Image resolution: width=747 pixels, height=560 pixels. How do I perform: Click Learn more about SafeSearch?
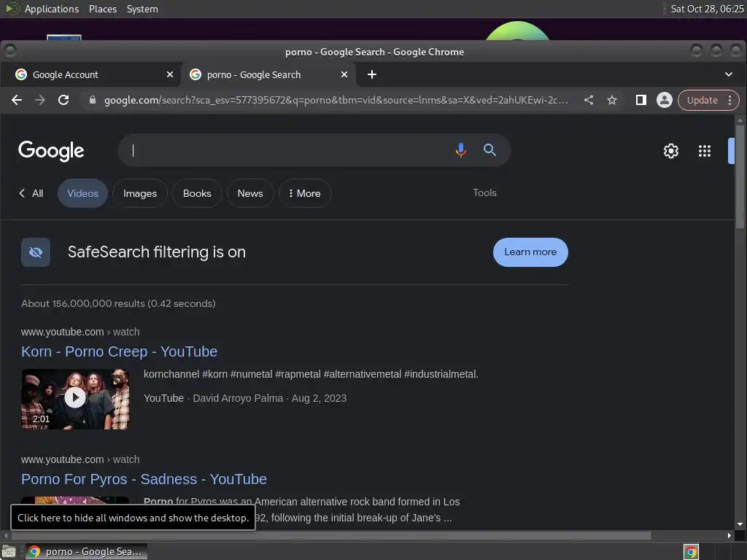530,252
